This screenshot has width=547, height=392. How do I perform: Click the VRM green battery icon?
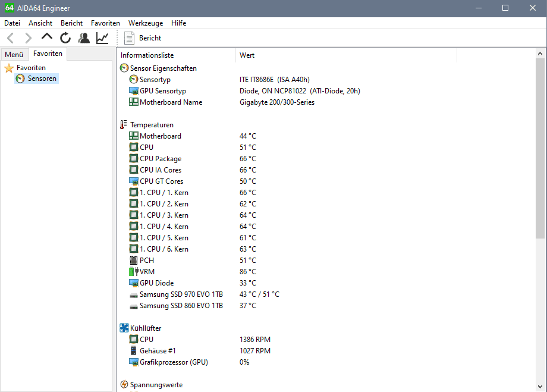pos(134,272)
